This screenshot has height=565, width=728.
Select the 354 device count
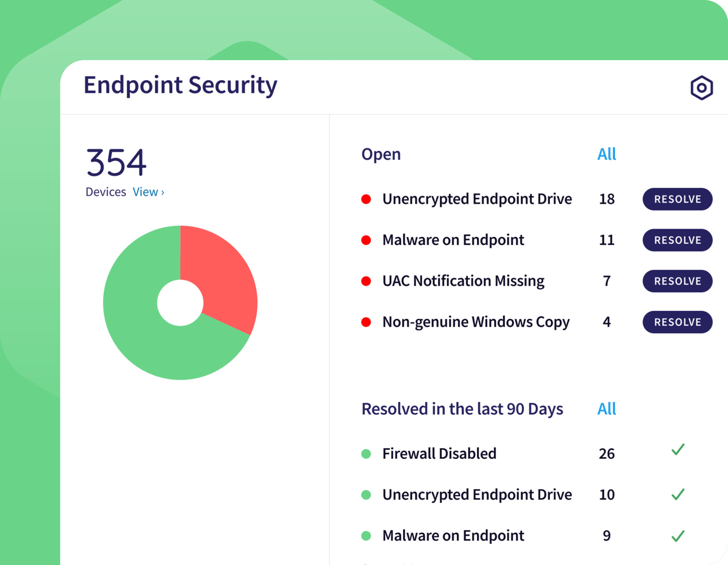click(116, 162)
